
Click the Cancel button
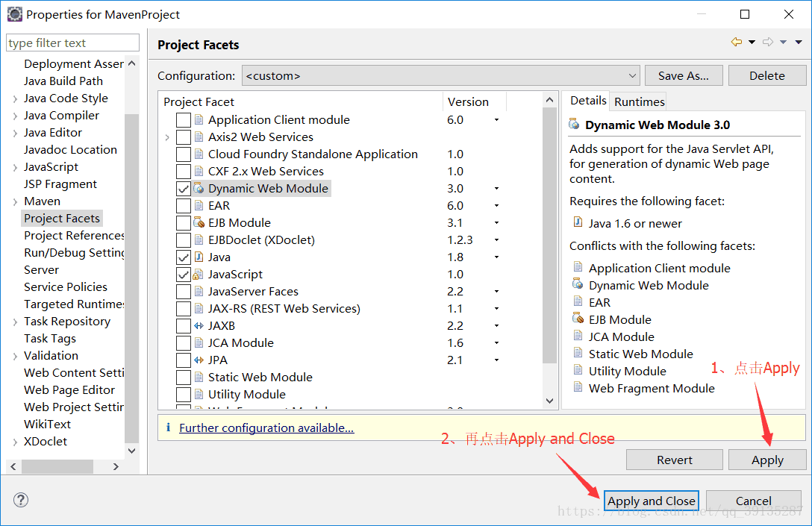[x=754, y=501]
